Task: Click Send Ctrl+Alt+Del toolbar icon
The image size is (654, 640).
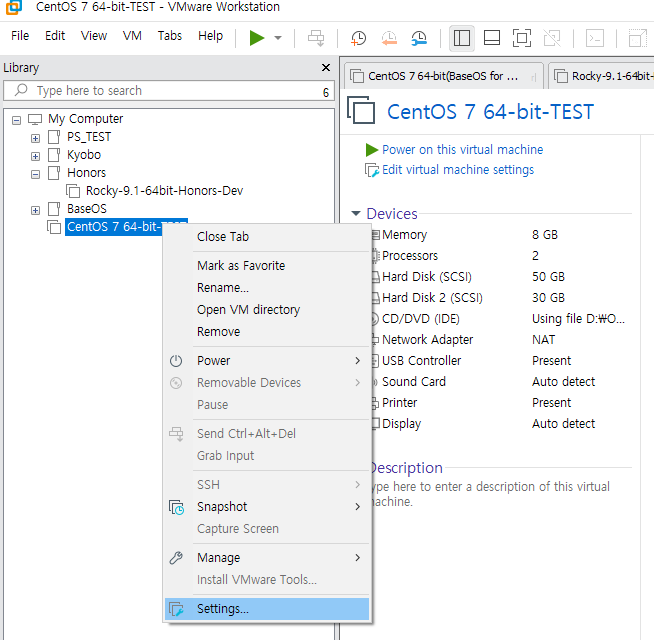Action: point(316,38)
